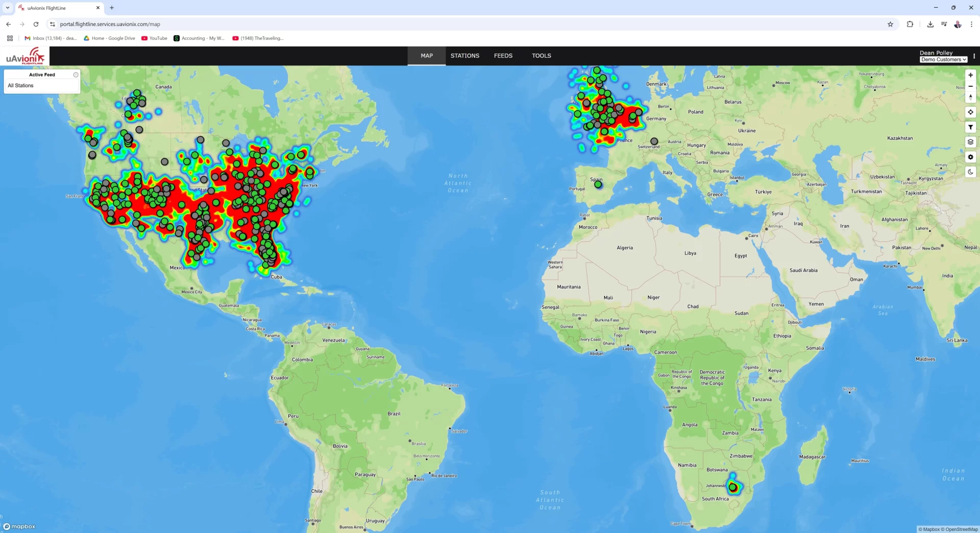Screen dimensions: 980x533
Task: Open the Accounting bookmark
Action: [x=199, y=38]
